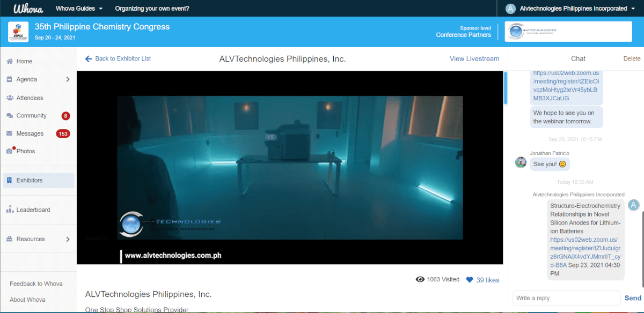The image size is (644, 313).
Task: Click the Attendees people icon
Action: pyautogui.click(x=10, y=98)
